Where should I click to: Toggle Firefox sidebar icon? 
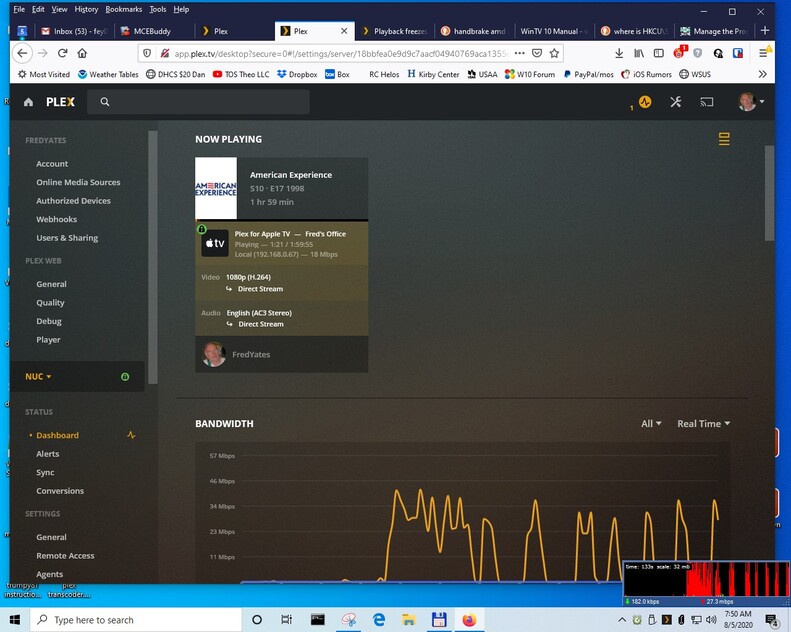coord(658,53)
